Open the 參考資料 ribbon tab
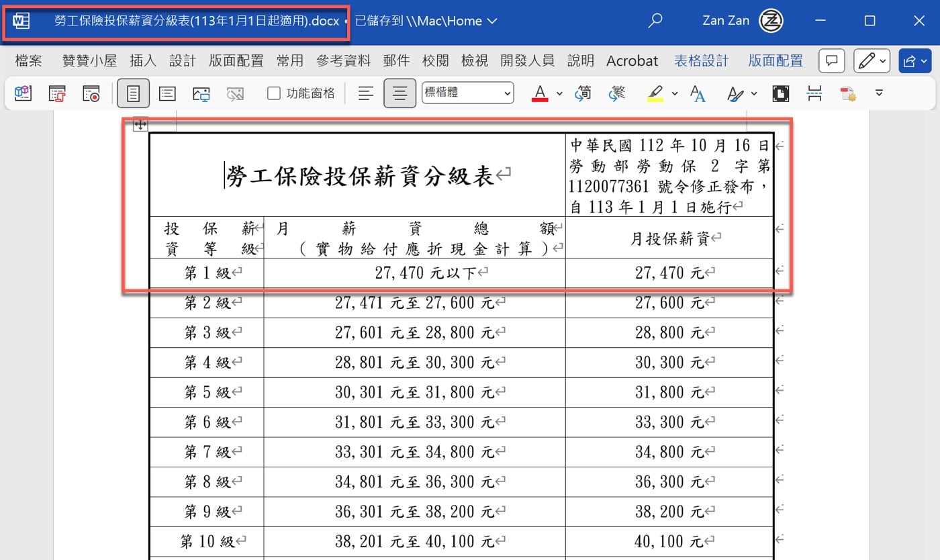This screenshot has width=940, height=560. coord(343,61)
